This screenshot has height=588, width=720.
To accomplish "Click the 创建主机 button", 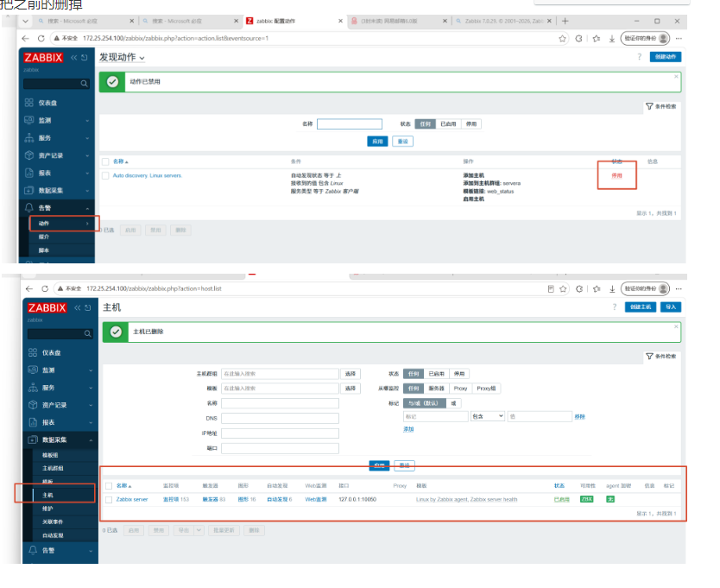I will coord(641,307).
